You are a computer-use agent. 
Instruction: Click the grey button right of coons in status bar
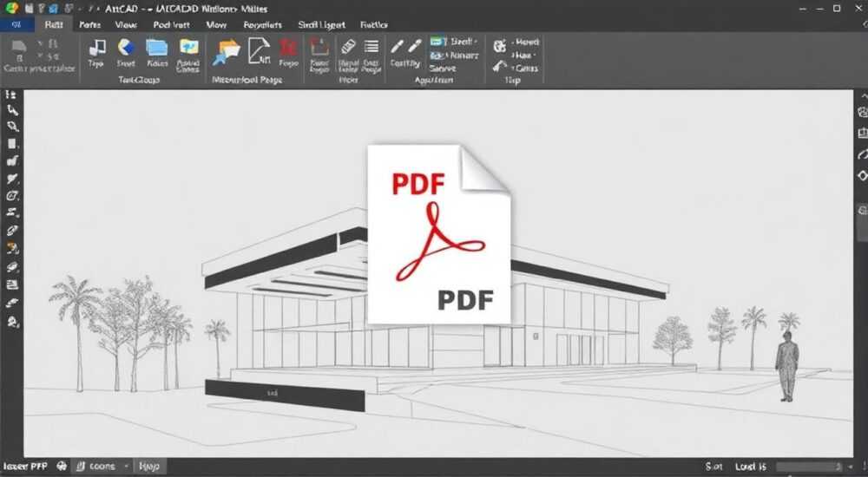(150, 467)
